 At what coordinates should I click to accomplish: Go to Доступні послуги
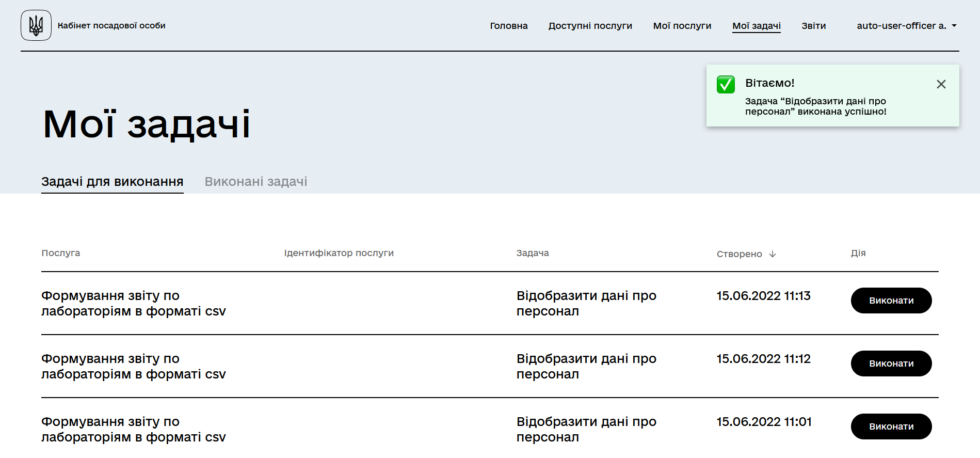pos(590,26)
